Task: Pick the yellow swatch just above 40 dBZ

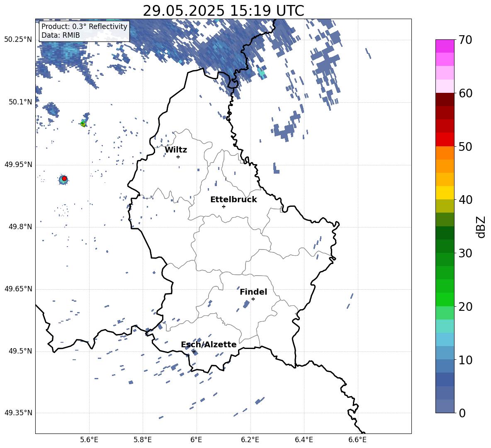Action: (x=445, y=193)
